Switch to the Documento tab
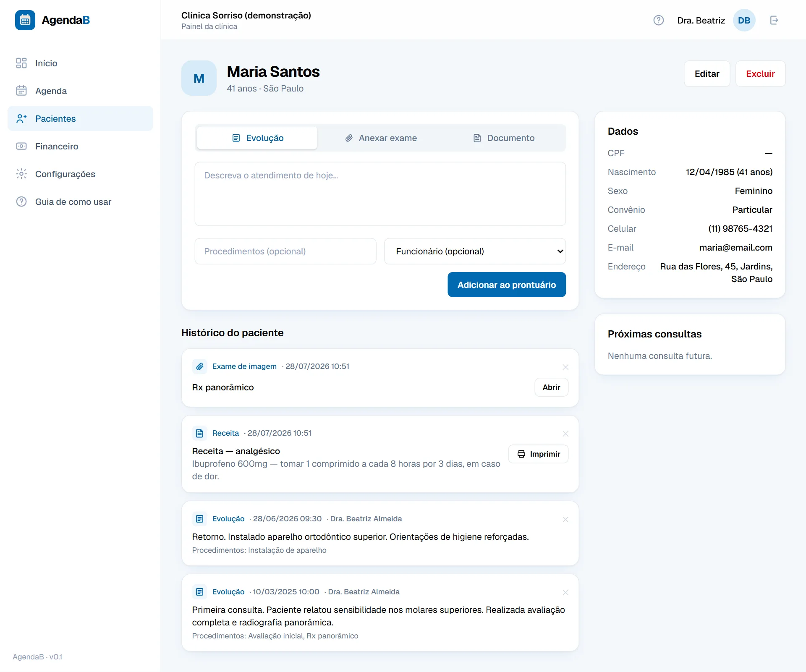This screenshot has height=672, width=806. (503, 138)
